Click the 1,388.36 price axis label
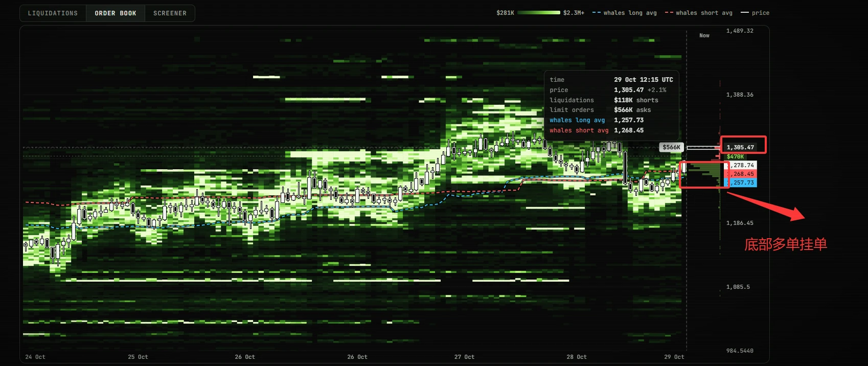The width and height of the screenshot is (868, 366). [740, 95]
